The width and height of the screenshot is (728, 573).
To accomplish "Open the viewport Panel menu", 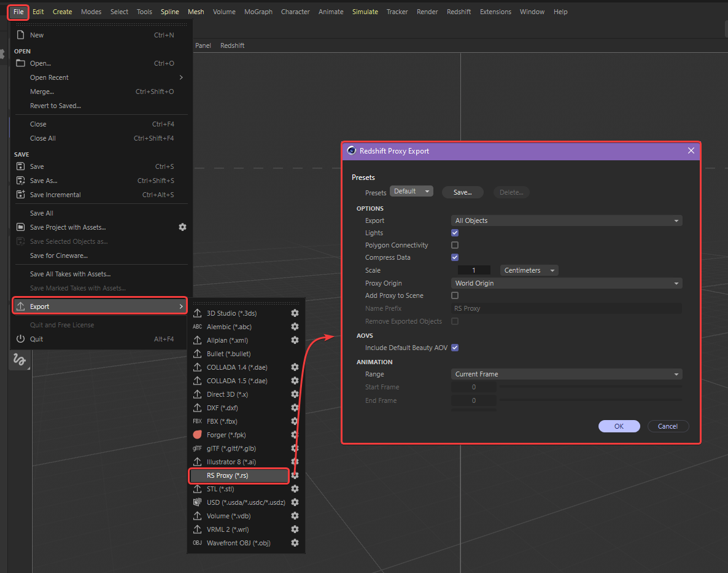I will (x=203, y=45).
